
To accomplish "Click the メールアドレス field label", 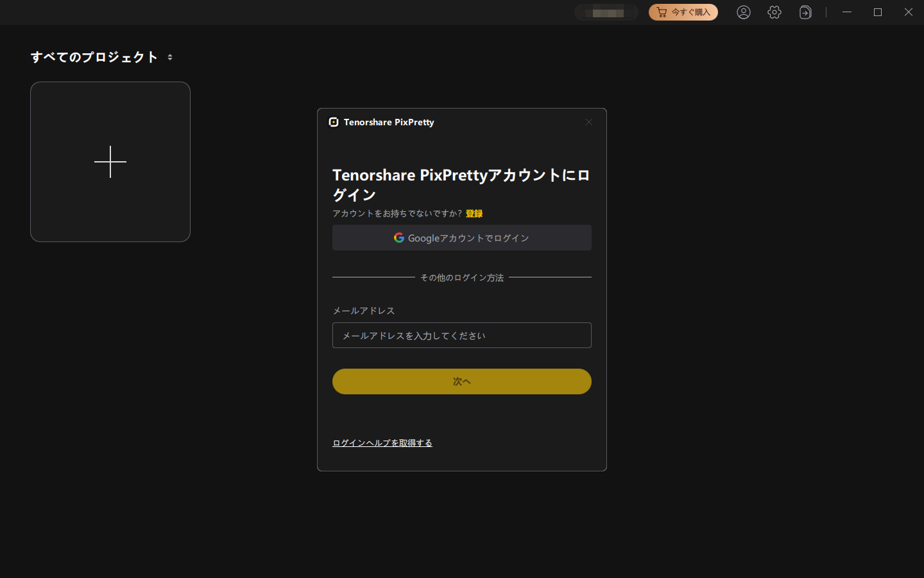I will pos(364,310).
